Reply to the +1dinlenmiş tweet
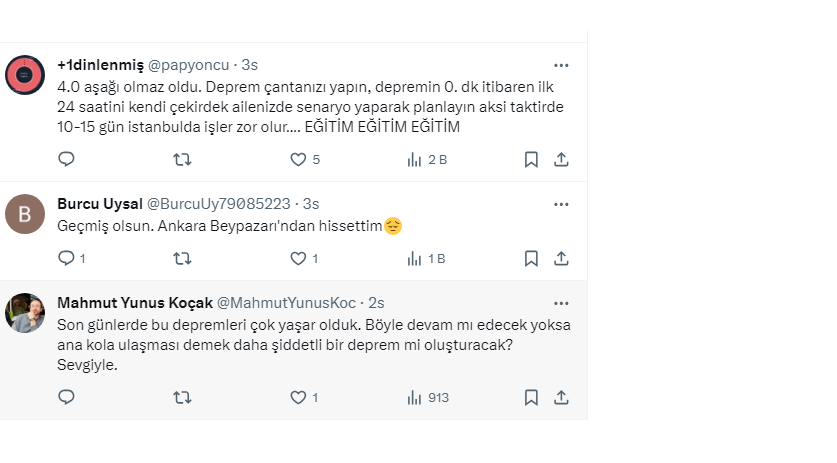The height and width of the screenshot is (463, 837). coord(67,159)
